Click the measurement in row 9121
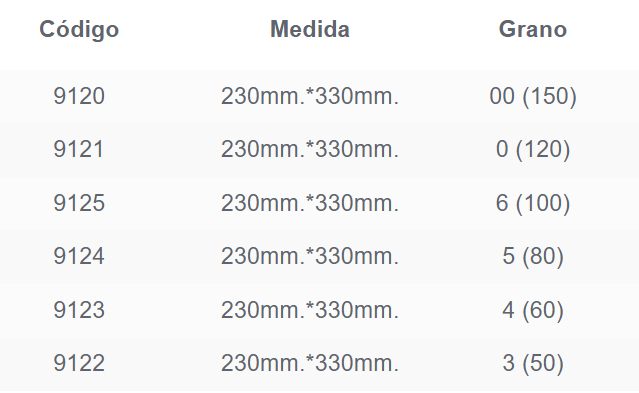This screenshot has height=393, width=639. point(310,149)
